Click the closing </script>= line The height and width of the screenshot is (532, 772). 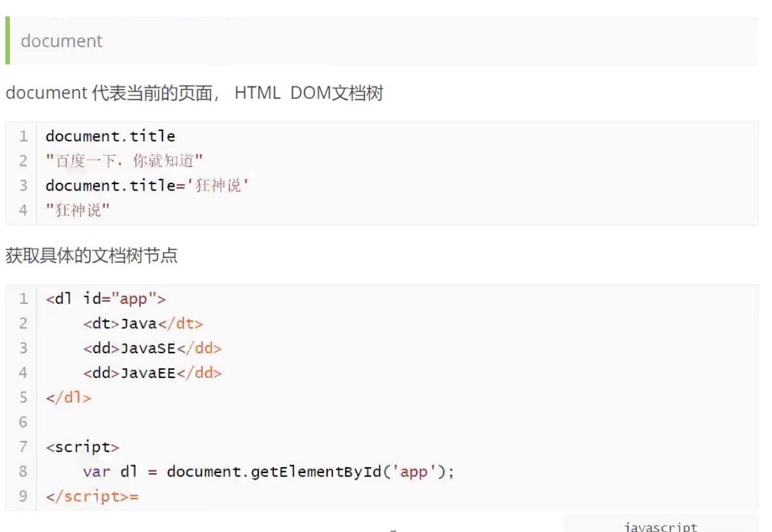click(92, 497)
